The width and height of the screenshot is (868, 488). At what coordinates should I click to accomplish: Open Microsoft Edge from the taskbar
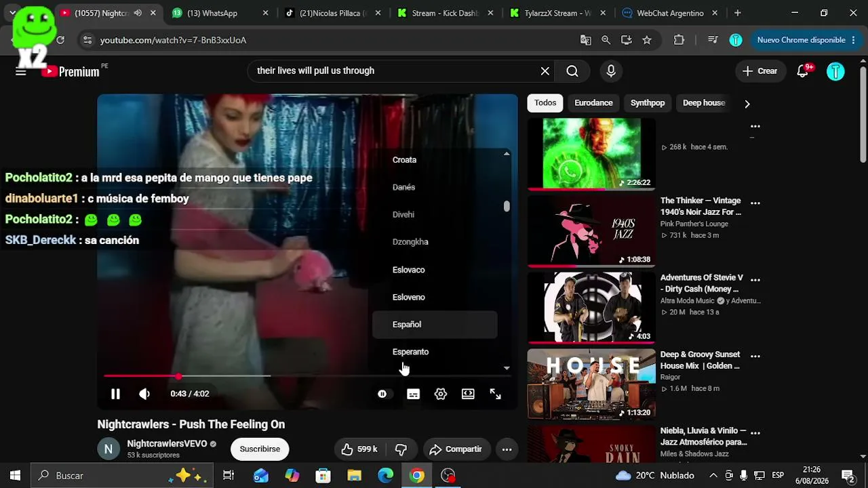point(385,476)
